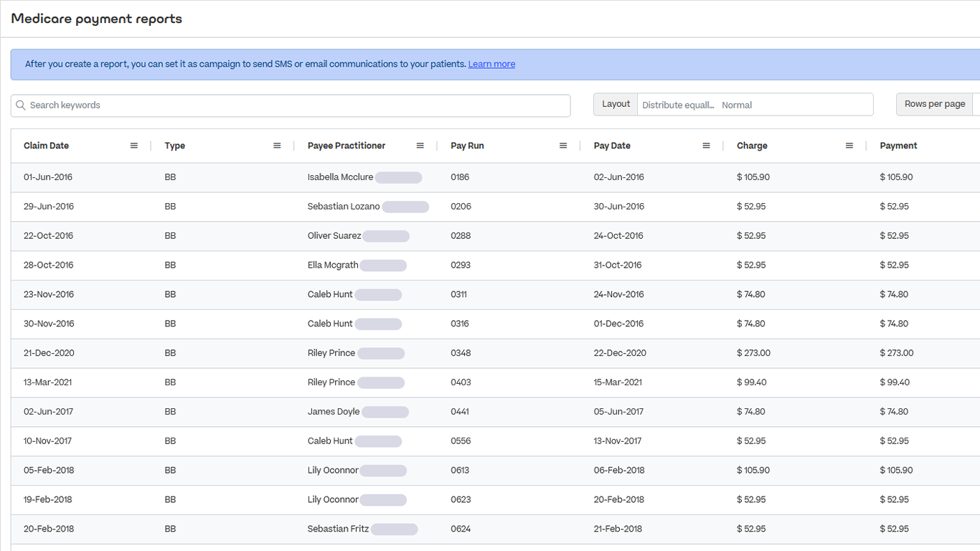
Task: Click the search magnifier icon
Action: (21, 105)
